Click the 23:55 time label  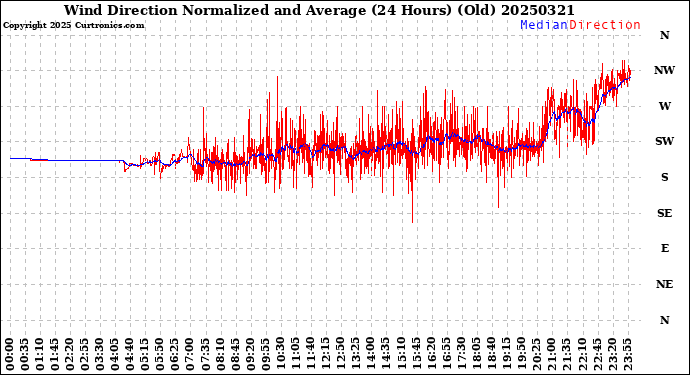(628, 354)
